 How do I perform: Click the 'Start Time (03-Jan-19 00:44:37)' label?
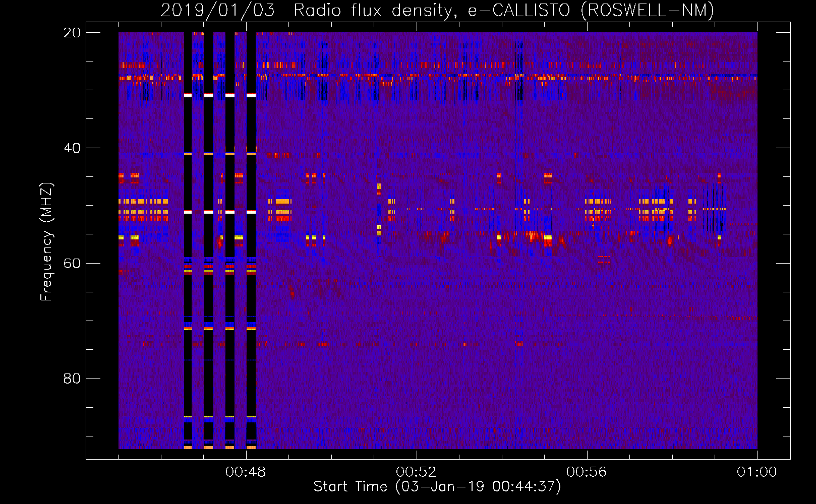click(437, 487)
